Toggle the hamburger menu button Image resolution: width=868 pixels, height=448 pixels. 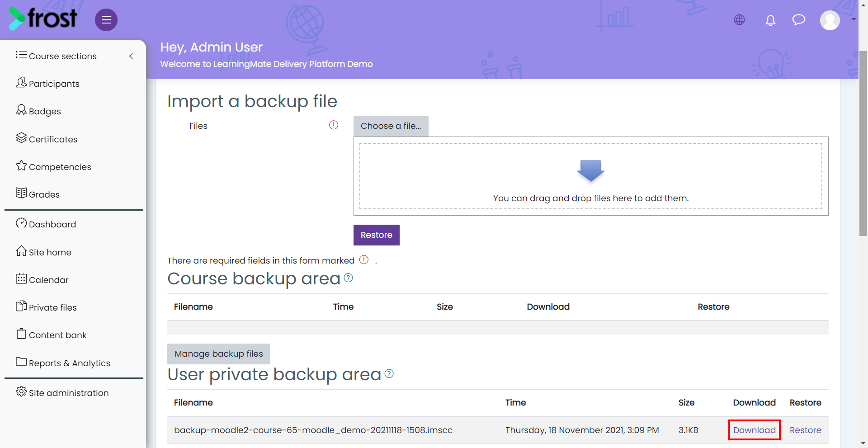(x=106, y=20)
